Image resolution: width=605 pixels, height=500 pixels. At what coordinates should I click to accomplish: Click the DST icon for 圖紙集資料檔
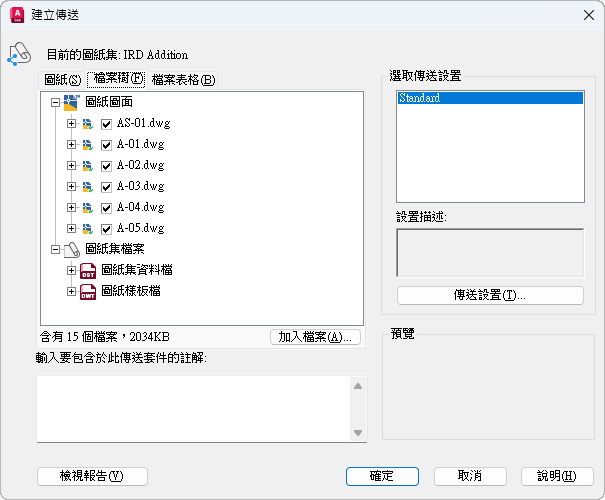coord(87,270)
